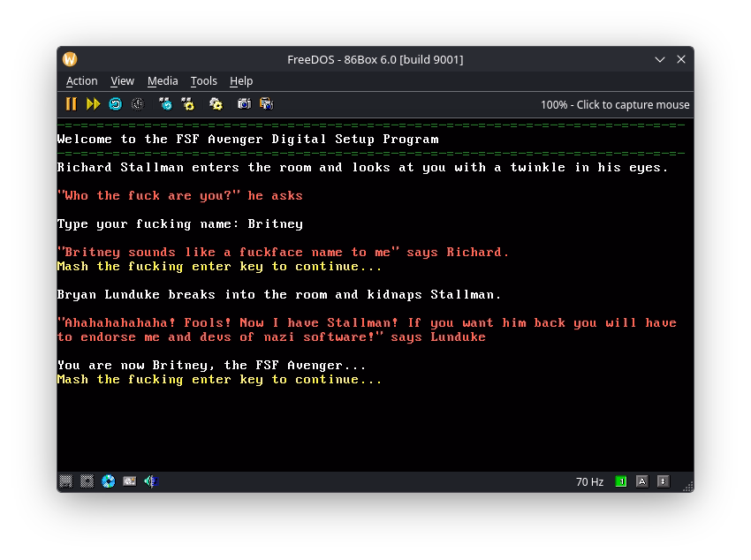This screenshot has width=751, height=560.
Task: Click the second floppy drive status icon
Action: coord(87,481)
